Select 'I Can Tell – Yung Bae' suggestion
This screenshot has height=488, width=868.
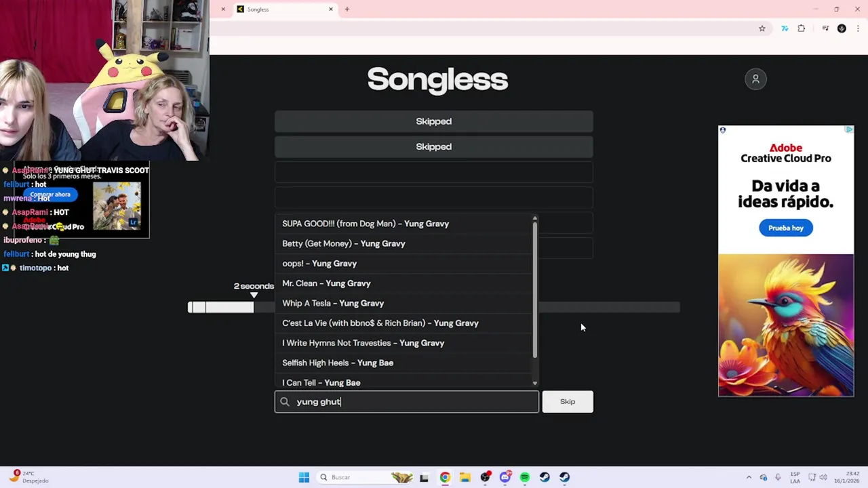(404, 382)
